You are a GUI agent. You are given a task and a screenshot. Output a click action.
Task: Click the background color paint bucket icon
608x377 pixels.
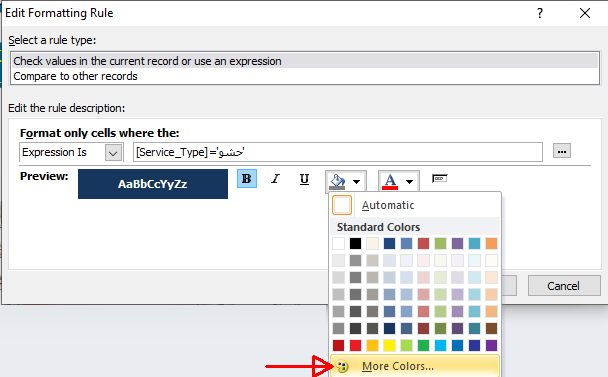337,181
